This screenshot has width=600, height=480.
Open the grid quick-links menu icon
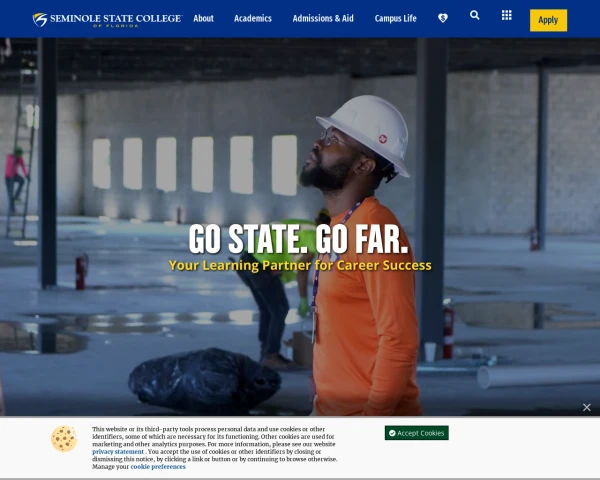(507, 15)
